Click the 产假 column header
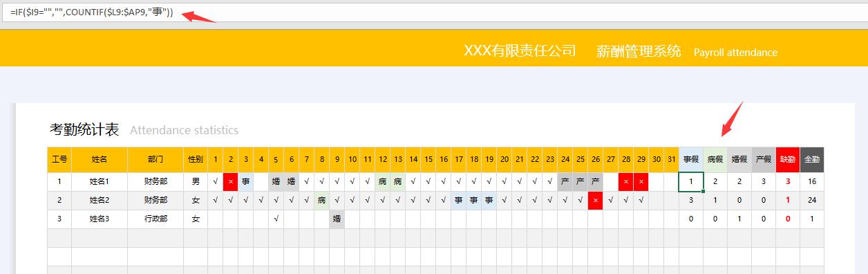868x274 pixels. pos(764,159)
